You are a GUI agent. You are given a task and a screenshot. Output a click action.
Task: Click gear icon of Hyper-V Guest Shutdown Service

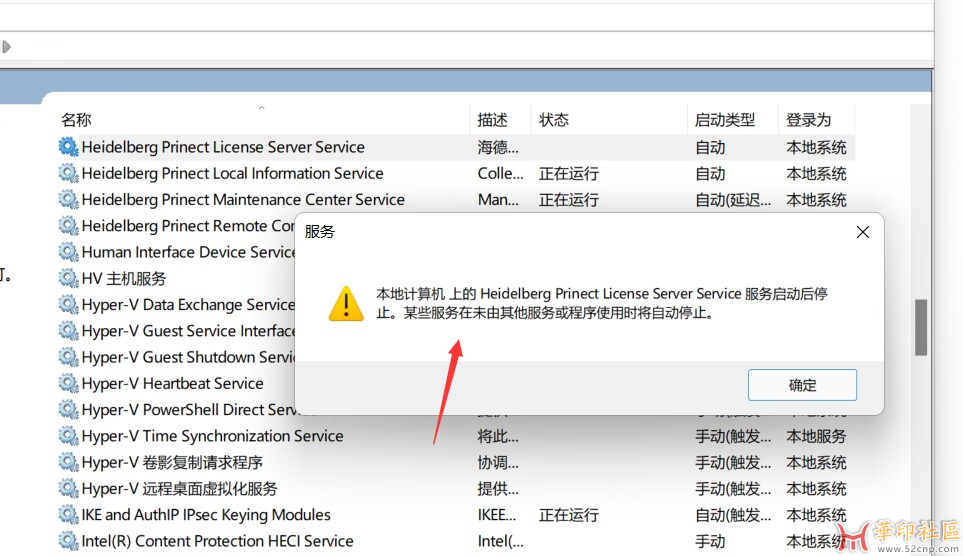(68, 357)
